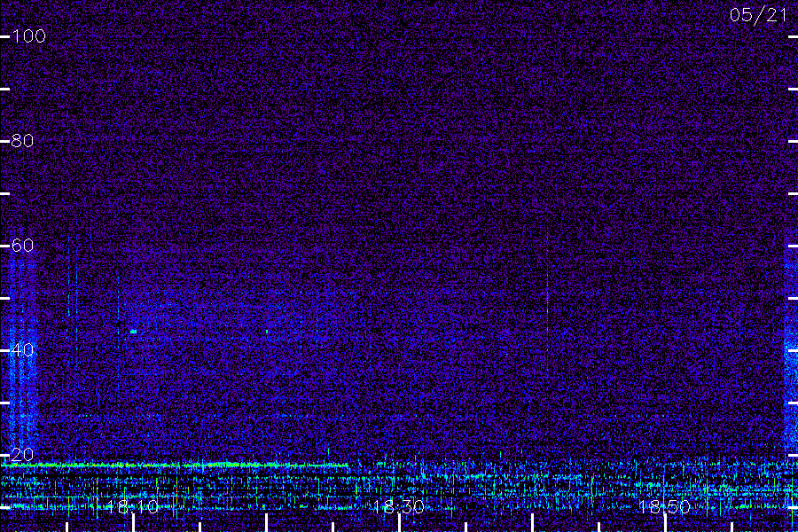Screen dimensions: 798x532
Task: Select the 60 frequency axis label
Action: click(x=22, y=246)
